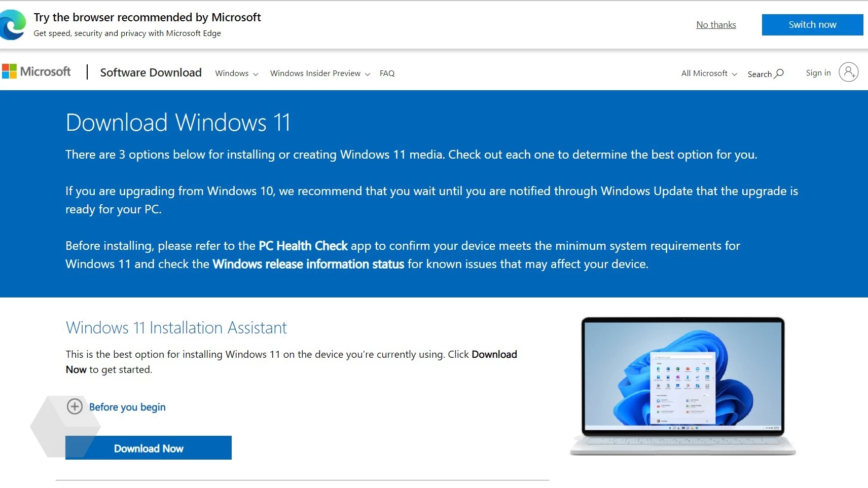The height and width of the screenshot is (488, 868).
Task: Click the Windows 11 laptop image
Action: pos(682,386)
